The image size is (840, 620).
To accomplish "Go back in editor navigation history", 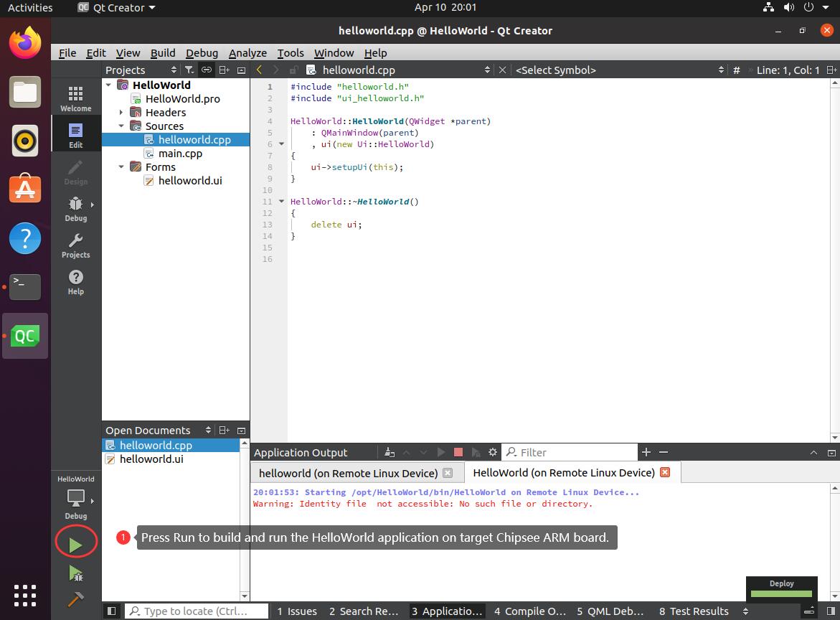I will [259, 70].
